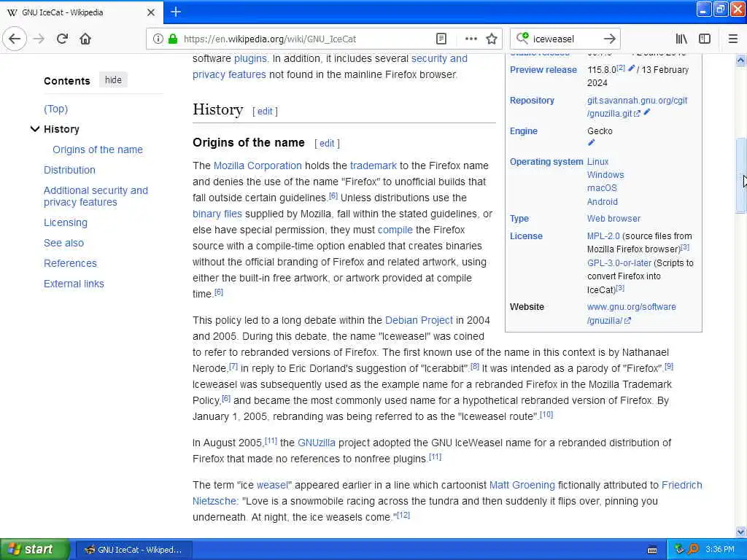Click edit link next to Origins of the name

tap(327, 144)
